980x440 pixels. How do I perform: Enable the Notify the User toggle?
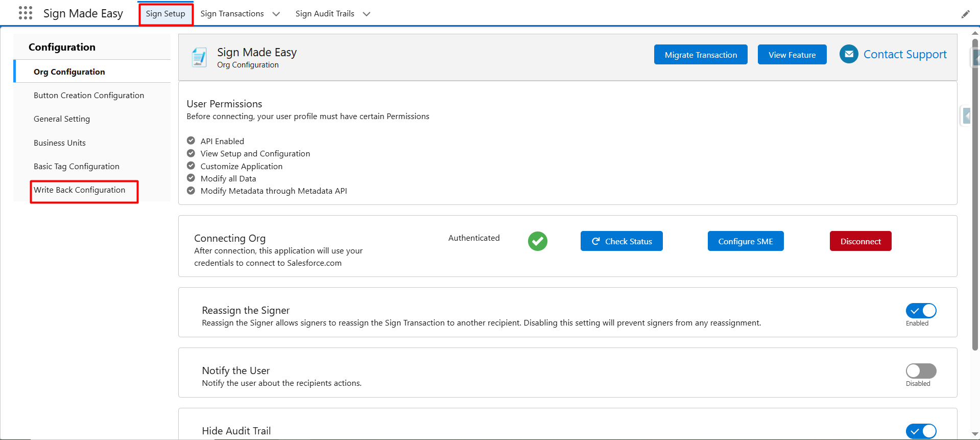coord(921,371)
